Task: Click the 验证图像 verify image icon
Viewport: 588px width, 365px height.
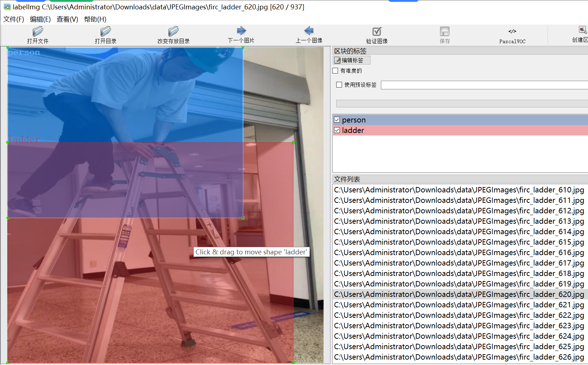Action: click(377, 31)
